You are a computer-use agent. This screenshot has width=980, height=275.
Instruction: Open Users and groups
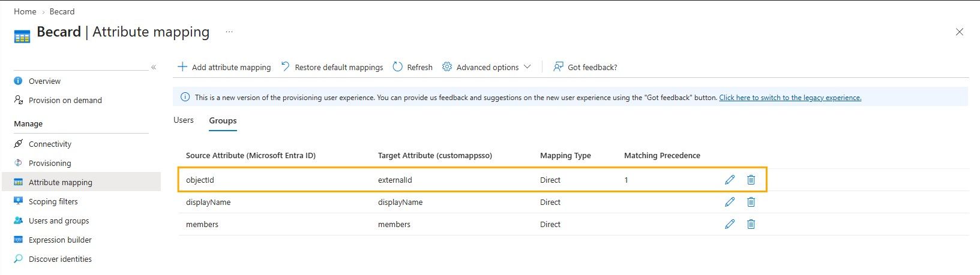[59, 220]
